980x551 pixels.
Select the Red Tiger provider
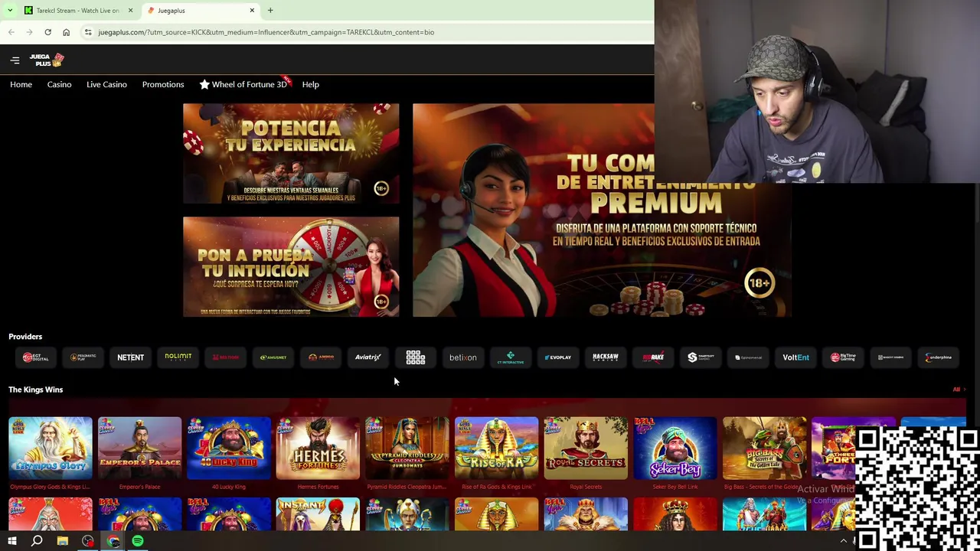[x=225, y=357]
